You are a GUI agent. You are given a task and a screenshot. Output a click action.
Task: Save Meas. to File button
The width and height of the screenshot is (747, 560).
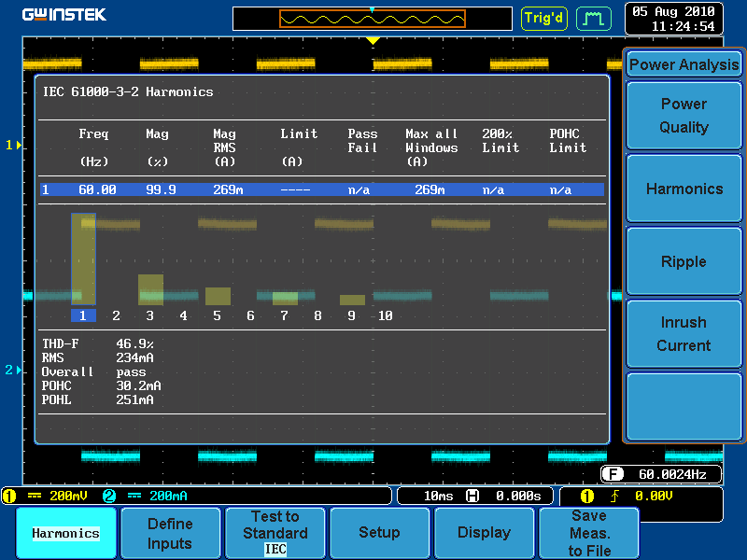pos(589,533)
